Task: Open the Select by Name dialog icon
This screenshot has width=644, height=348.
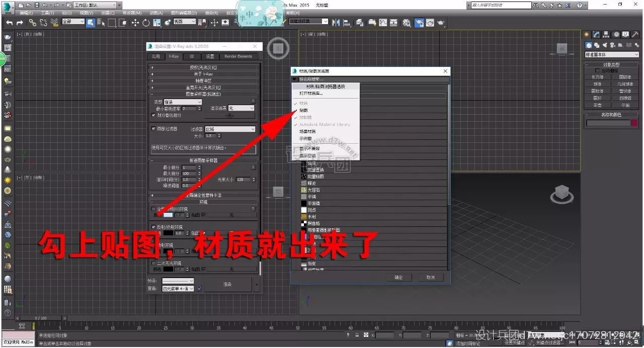Action: click(100, 22)
